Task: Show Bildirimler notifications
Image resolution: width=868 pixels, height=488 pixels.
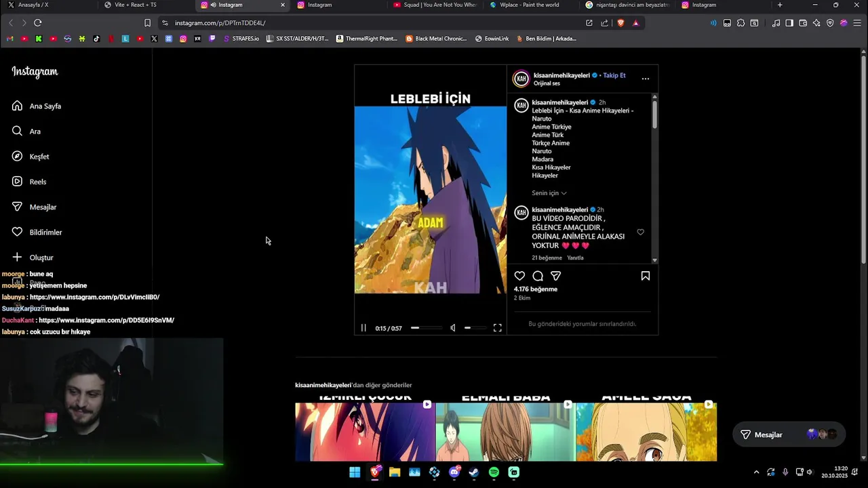Action: (37, 232)
